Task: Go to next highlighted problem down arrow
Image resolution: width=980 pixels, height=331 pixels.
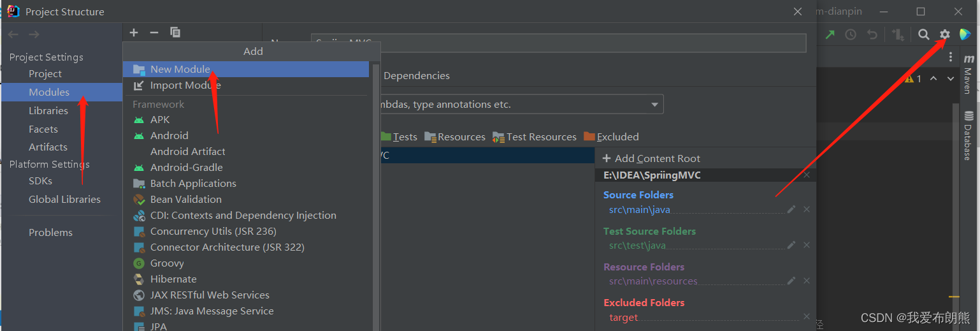Action: pos(950,78)
